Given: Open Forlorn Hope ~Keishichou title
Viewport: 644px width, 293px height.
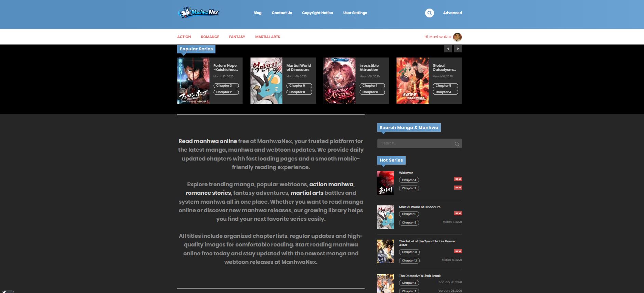Looking at the screenshot, I should click(226, 67).
